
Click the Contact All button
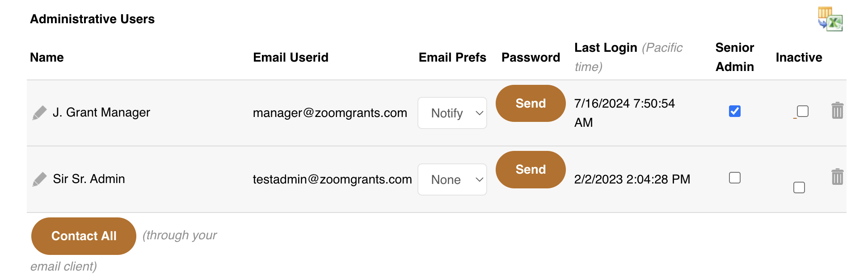[84, 236]
